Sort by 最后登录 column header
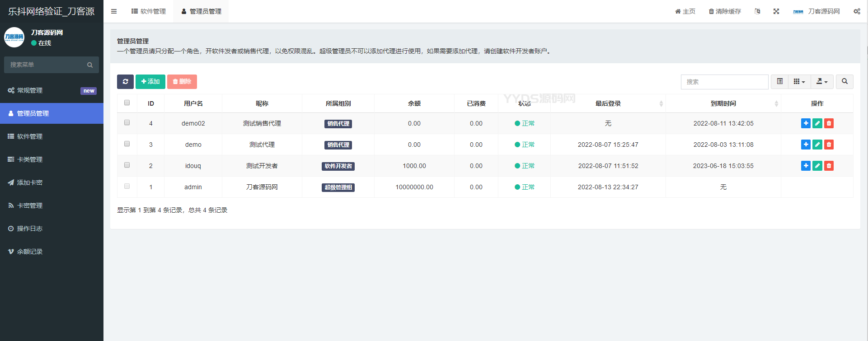The image size is (868, 341). (x=608, y=103)
